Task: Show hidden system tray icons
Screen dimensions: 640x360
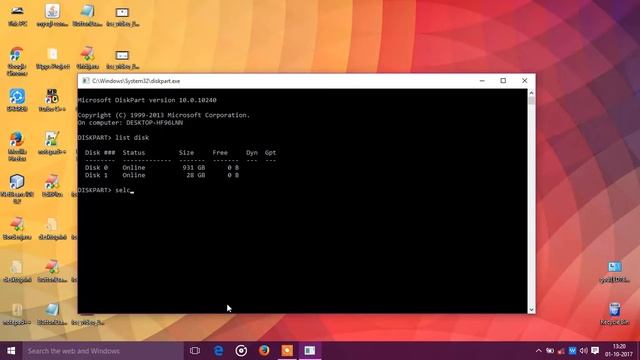Action: coord(538,351)
